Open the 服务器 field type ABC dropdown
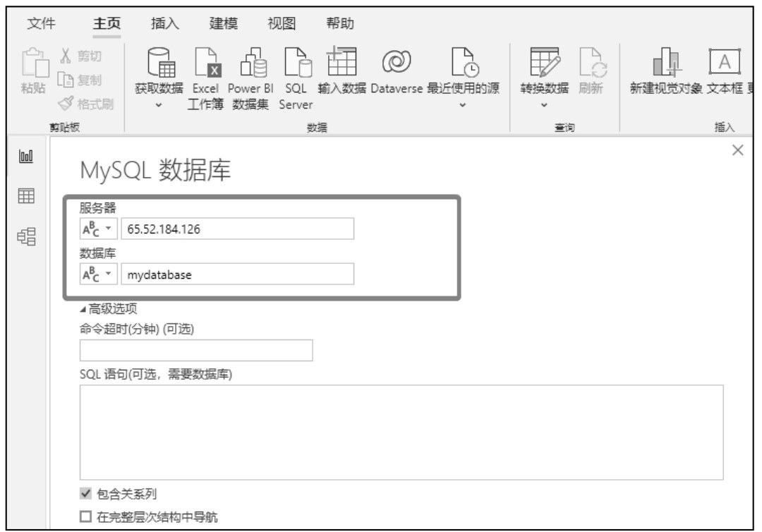 98,229
